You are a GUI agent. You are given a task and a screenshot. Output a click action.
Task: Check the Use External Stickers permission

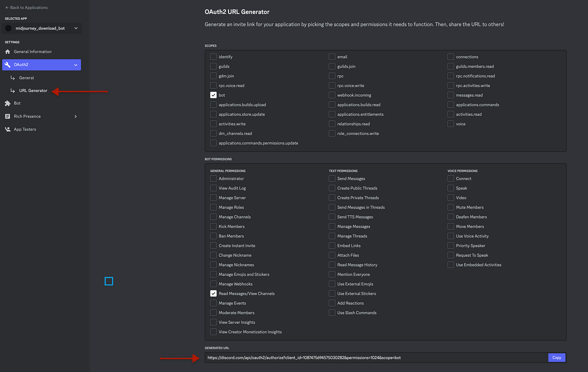point(332,293)
